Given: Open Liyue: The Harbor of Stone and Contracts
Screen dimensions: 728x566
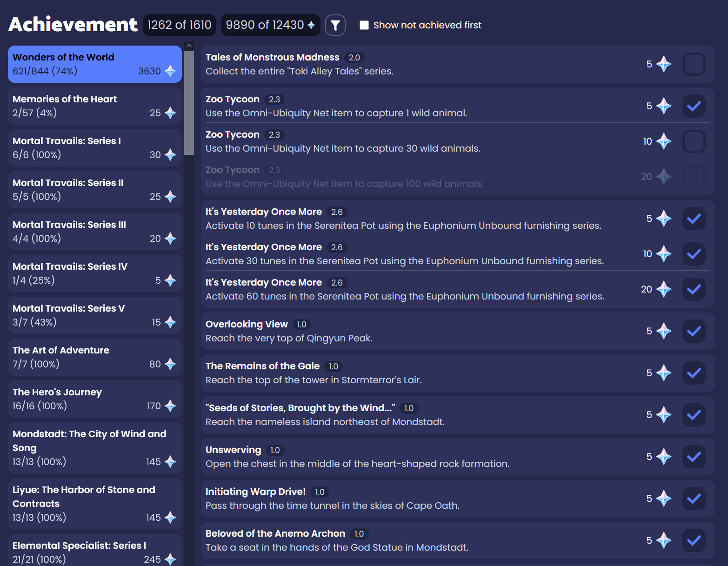Looking at the screenshot, I should [95, 504].
